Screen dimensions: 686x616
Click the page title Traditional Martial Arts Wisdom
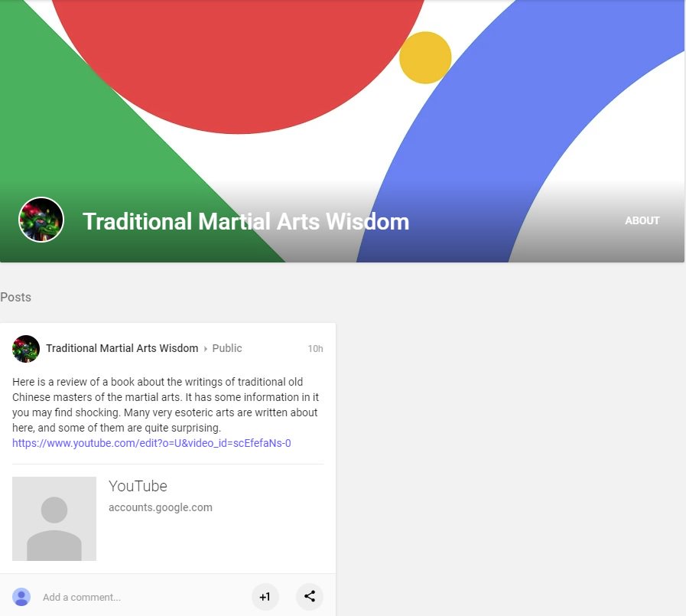coord(246,222)
